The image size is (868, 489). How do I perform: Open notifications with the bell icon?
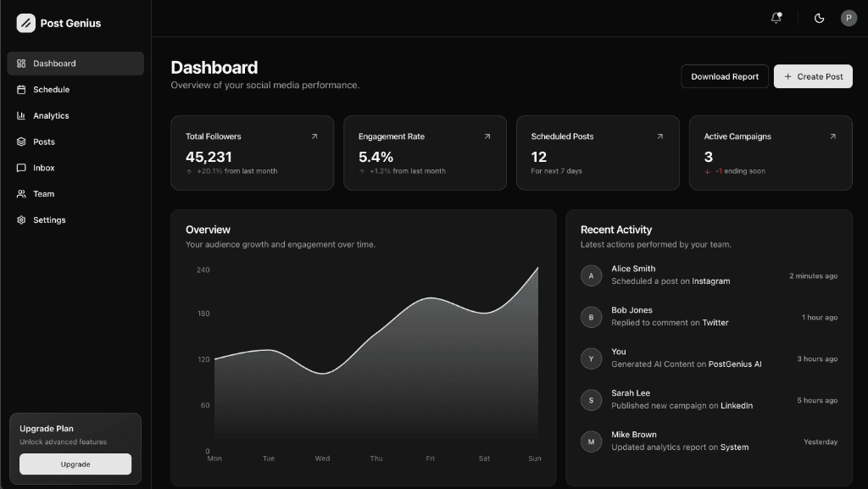776,17
